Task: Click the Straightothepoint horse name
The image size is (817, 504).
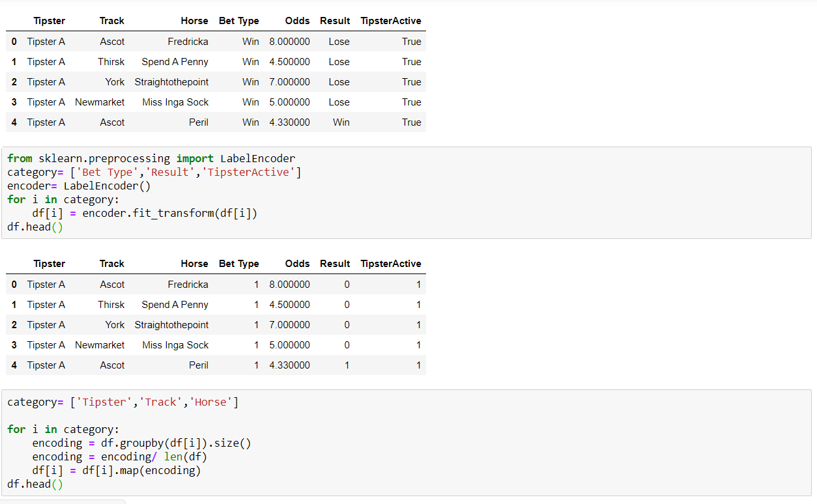Action: (171, 81)
